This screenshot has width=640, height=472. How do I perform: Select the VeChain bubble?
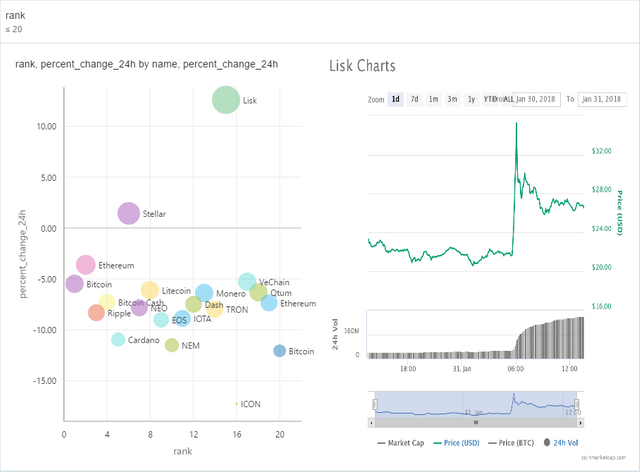tap(247, 282)
